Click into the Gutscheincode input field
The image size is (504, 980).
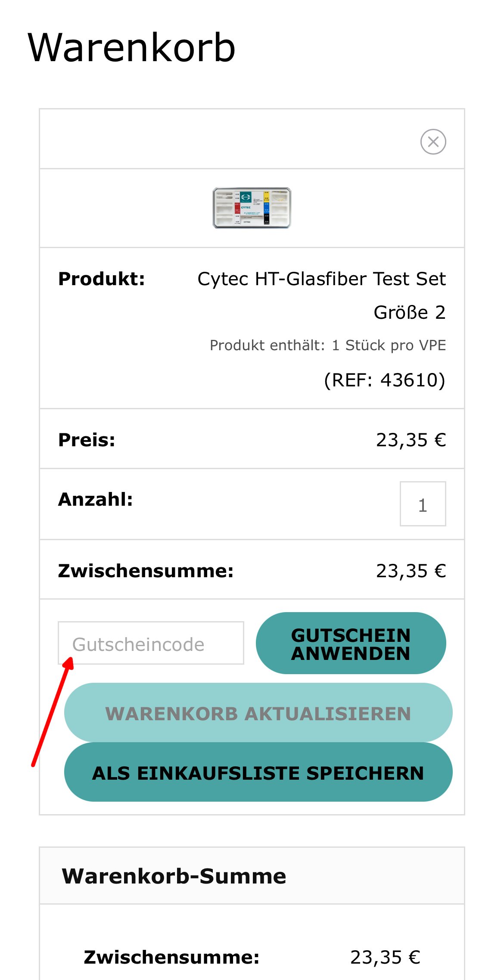[x=151, y=643]
